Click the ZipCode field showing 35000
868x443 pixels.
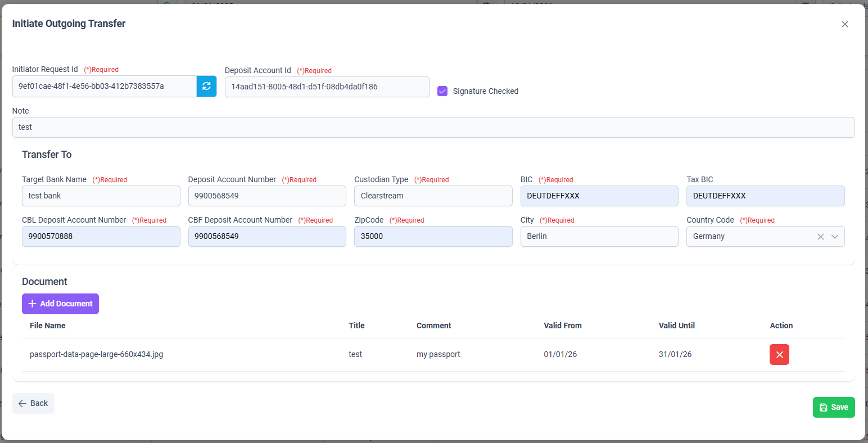[433, 236]
